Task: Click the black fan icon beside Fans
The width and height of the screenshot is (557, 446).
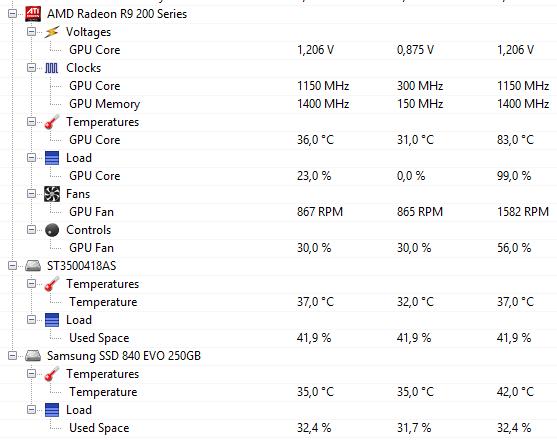Action: point(52,194)
